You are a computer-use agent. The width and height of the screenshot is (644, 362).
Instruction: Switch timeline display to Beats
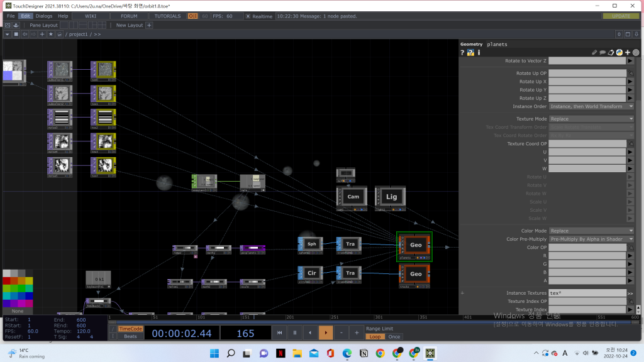[x=130, y=336]
